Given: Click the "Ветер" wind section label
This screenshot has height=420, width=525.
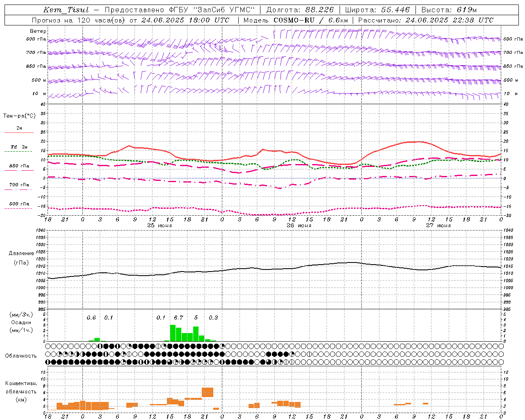Looking at the screenshot, I should tap(38, 31).
